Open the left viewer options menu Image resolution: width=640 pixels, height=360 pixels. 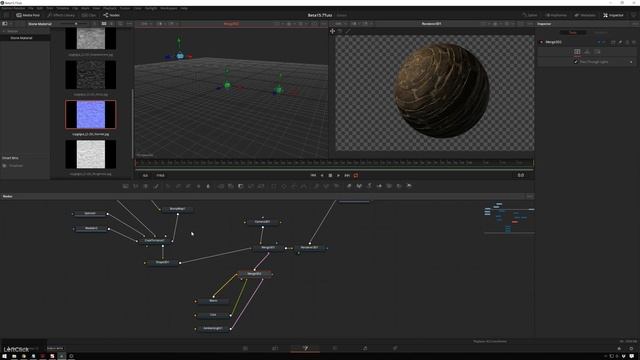pos(324,24)
